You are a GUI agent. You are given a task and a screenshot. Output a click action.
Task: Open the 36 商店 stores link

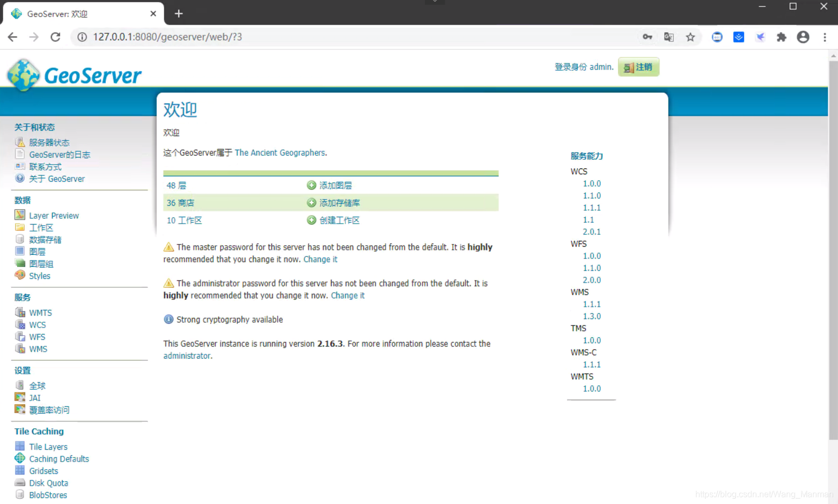click(x=180, y=203)
